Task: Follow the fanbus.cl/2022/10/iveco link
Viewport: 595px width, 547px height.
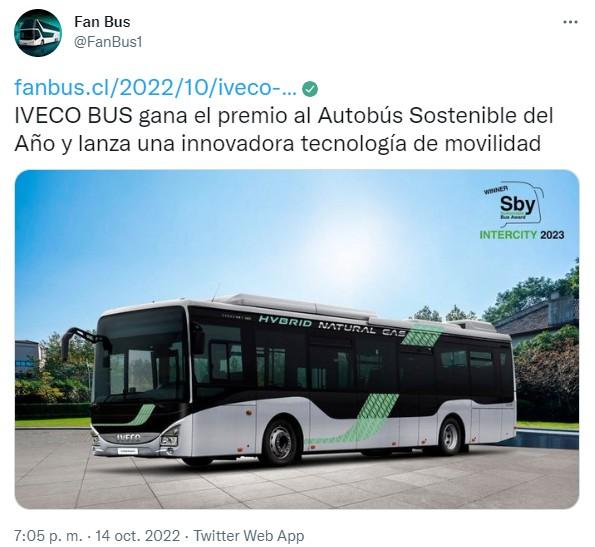Action: tap(155, 88)
